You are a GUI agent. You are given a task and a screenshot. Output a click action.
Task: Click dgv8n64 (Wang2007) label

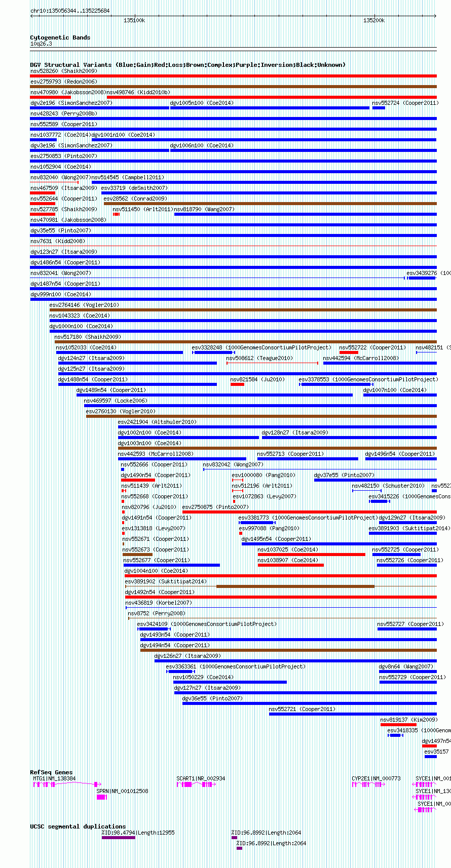point(406,666)
